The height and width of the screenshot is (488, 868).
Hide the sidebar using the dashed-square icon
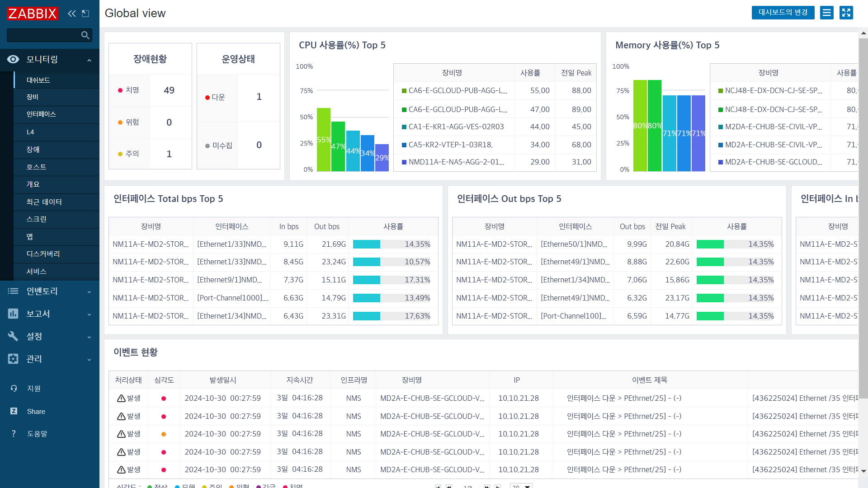click(85, 14)
